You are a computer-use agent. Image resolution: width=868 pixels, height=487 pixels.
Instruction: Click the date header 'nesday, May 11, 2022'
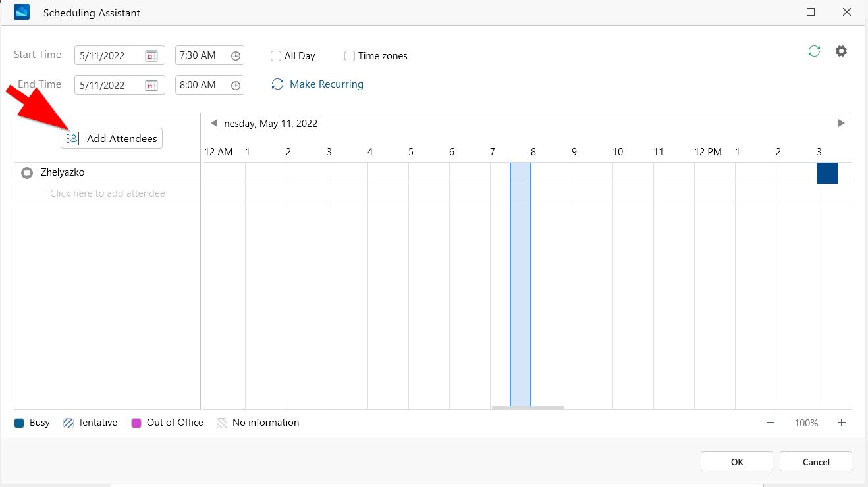pyautogui.click(x=271, y=123)
